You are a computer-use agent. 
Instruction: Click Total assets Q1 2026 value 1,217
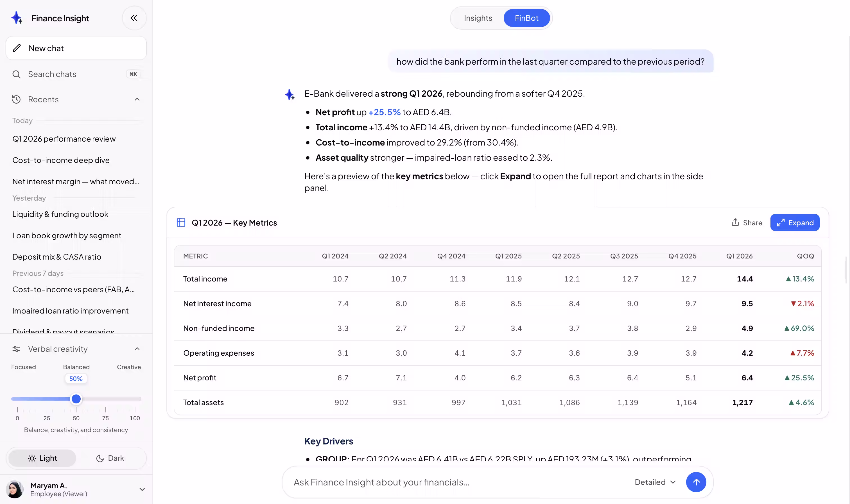coord(742,403)
